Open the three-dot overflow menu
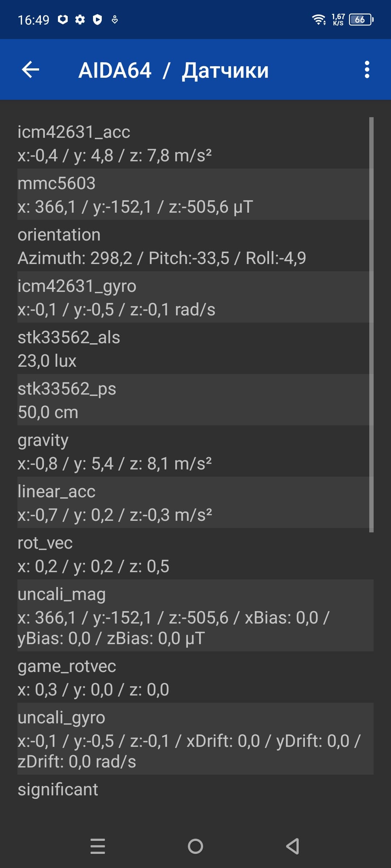This screenshot has height=868, width=391. (367, 69)
